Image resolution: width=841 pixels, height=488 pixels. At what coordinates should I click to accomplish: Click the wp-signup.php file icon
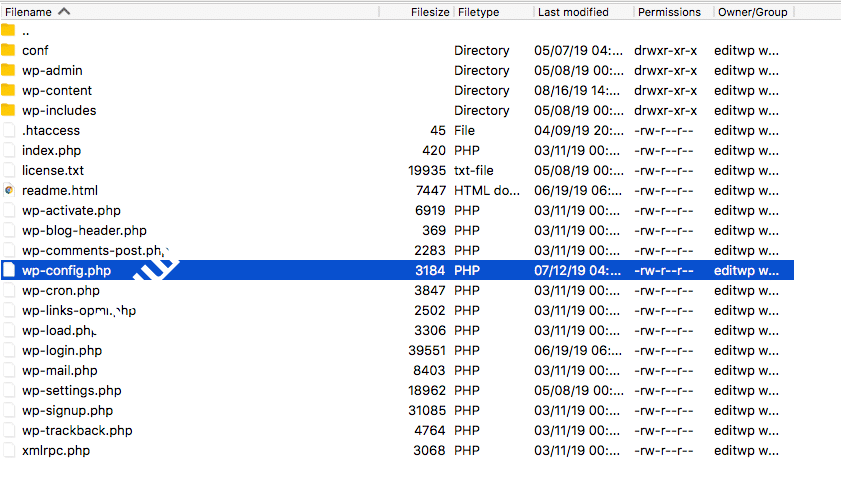9,411
